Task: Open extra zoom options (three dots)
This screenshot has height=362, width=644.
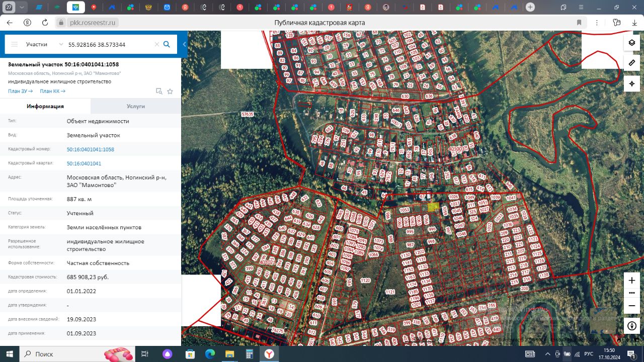Action: pyautogui.click(x=632, y=293)
